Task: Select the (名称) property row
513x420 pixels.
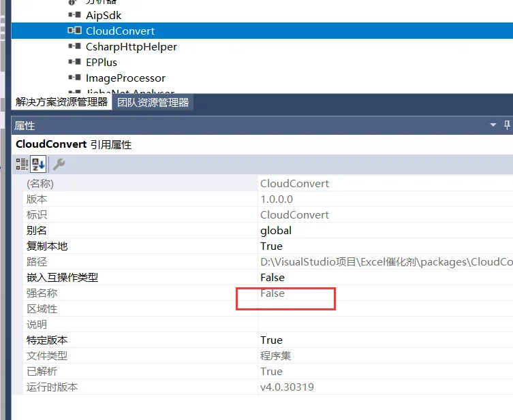Action: pyautogui.click(x=268, y=183)
